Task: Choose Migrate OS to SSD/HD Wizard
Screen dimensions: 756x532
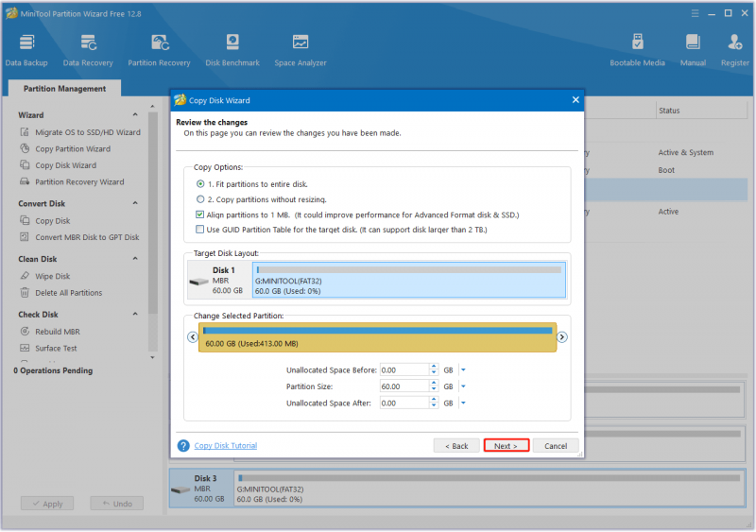Action: [x=88, y=132]
